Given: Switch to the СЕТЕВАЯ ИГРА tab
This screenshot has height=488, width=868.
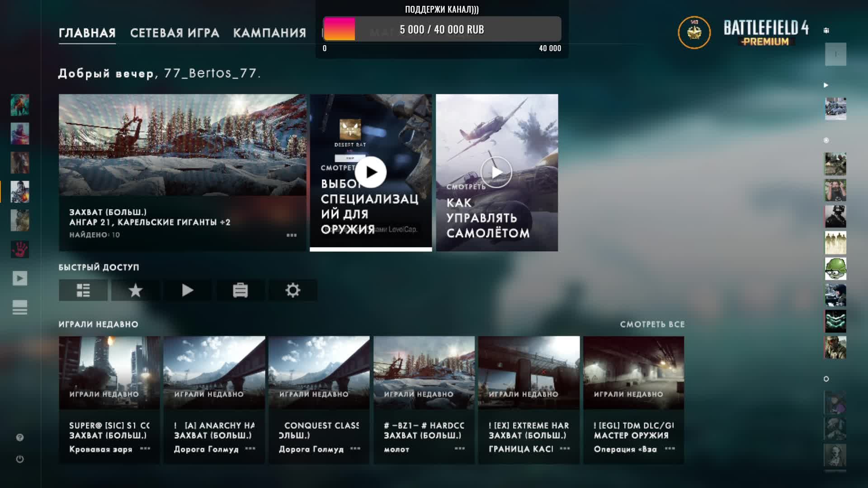Looking at the screenshot, I should 175,33.
